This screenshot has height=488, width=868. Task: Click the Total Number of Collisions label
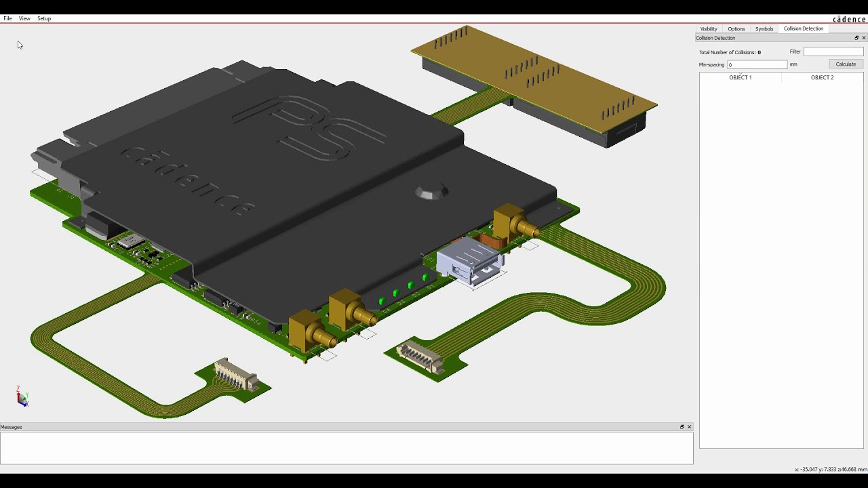coord(730,52)
